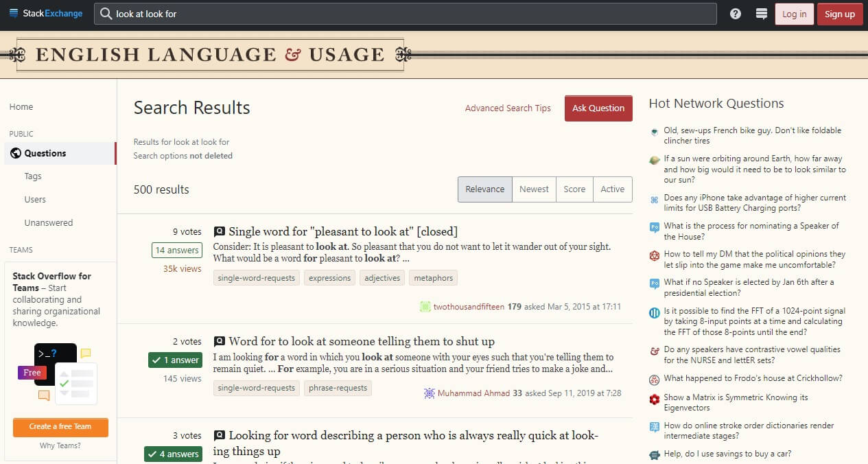Open 'Word for to look at someone' question

click(362, 341)
